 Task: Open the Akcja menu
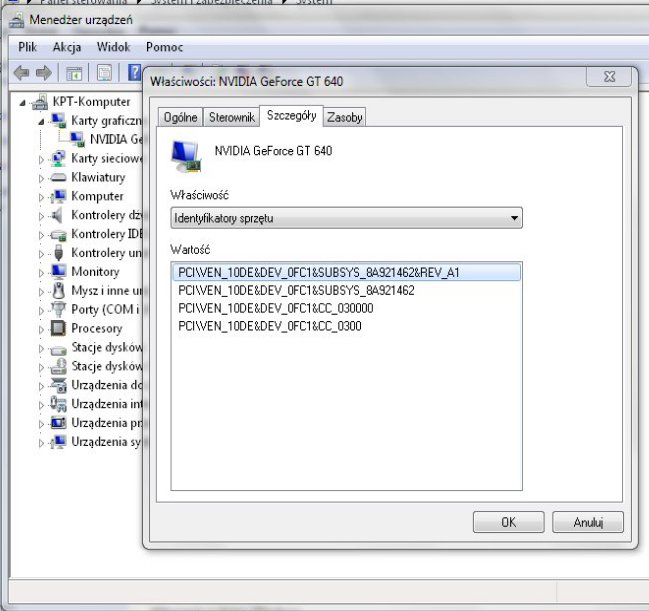coord(67,47)
